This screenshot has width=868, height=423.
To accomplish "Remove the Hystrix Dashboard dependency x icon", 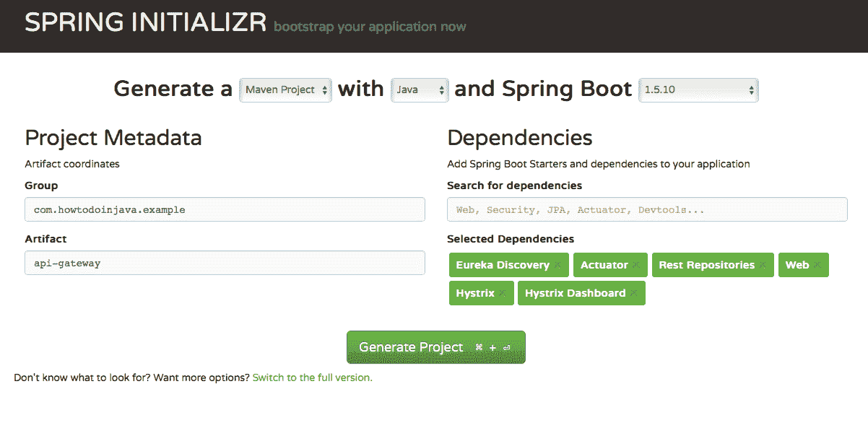I will coord(634,294).
